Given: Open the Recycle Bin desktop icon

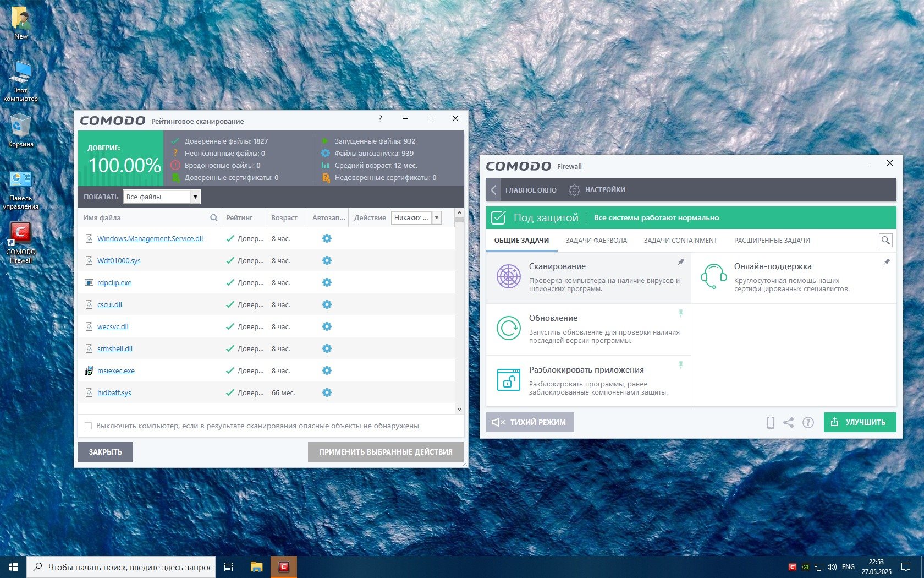Looking at the screenshot, I should pos(20,130).
